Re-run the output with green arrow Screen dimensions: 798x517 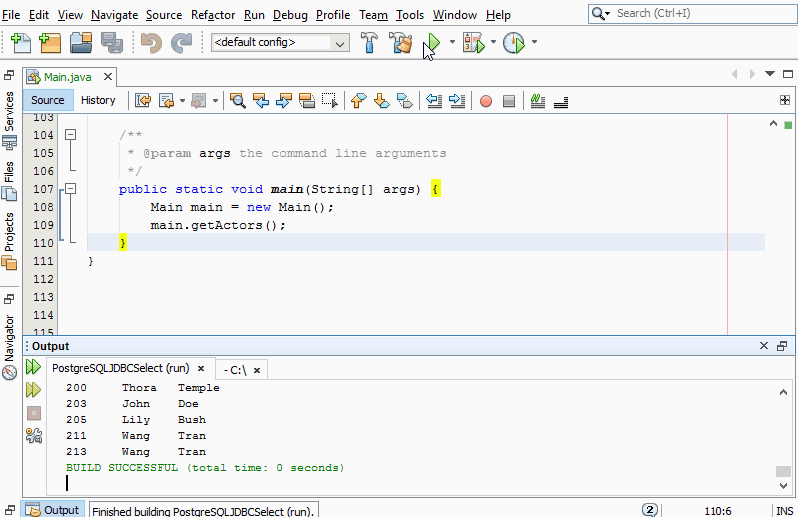[x=34, y=368]
